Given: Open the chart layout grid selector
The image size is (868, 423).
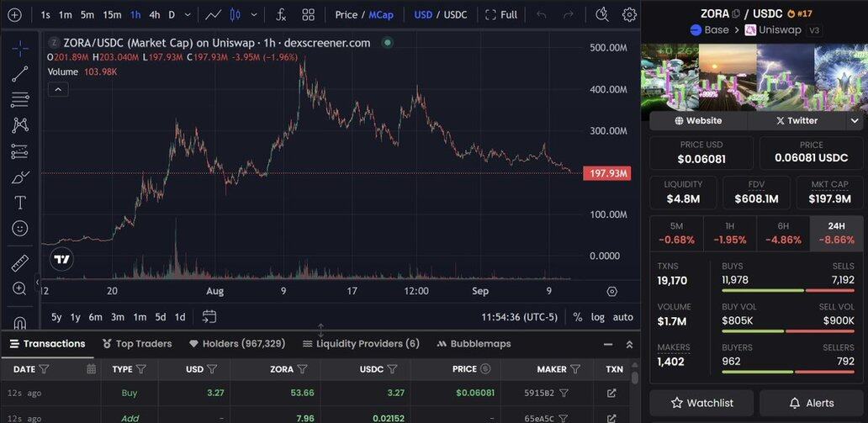Looking at the screenshot, I should (x=309, y=15).
